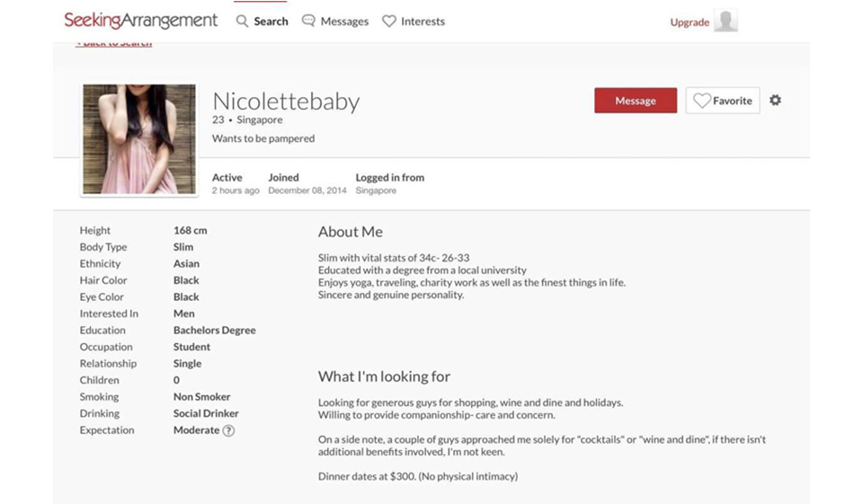Image resolution: width=863 pixels, height=504 pixels.
Task: Go back via Back to Search link
Action: [114, 43]
